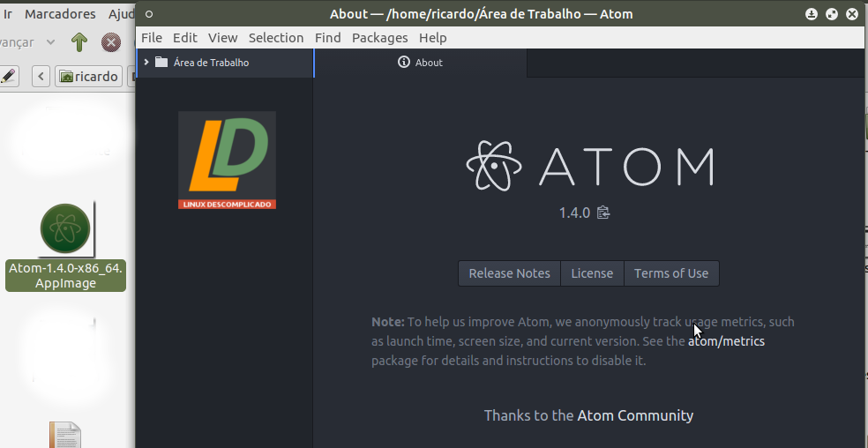Image resolution: width=868 pixels, height=448 pixels.
Task: Open the View menu in Atom
Action: click(x=222, y=38)
